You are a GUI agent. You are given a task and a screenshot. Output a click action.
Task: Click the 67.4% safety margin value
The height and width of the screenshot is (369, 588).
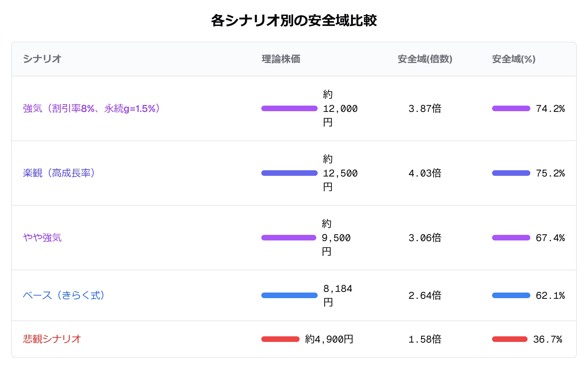point(550,238)
